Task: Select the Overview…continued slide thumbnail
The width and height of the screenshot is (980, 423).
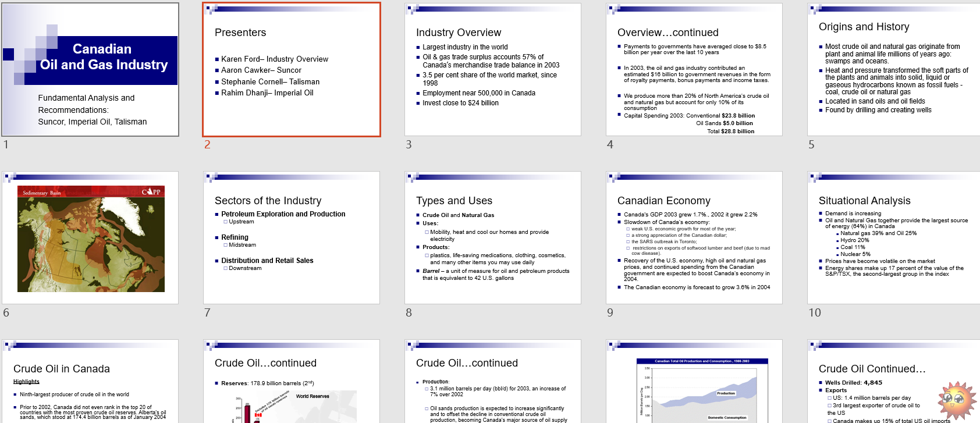Action: coord(694,69)
